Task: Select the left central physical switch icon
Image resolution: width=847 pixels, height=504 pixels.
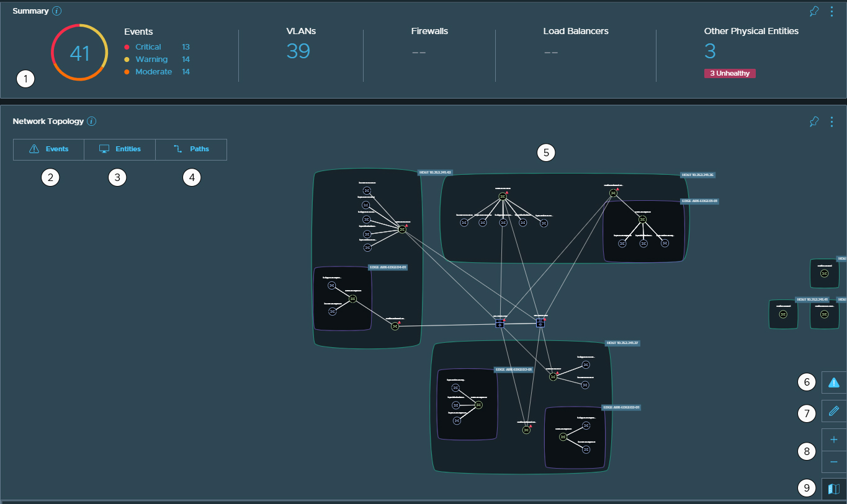Action: point(500,323)
